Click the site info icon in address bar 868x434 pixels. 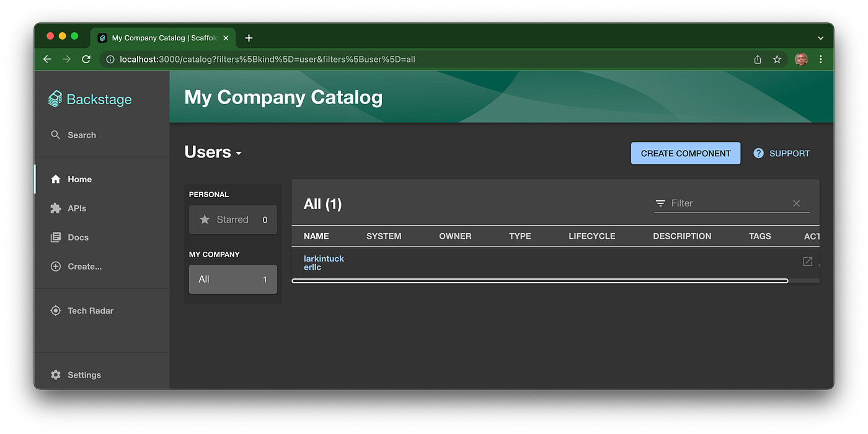[110, 60]
